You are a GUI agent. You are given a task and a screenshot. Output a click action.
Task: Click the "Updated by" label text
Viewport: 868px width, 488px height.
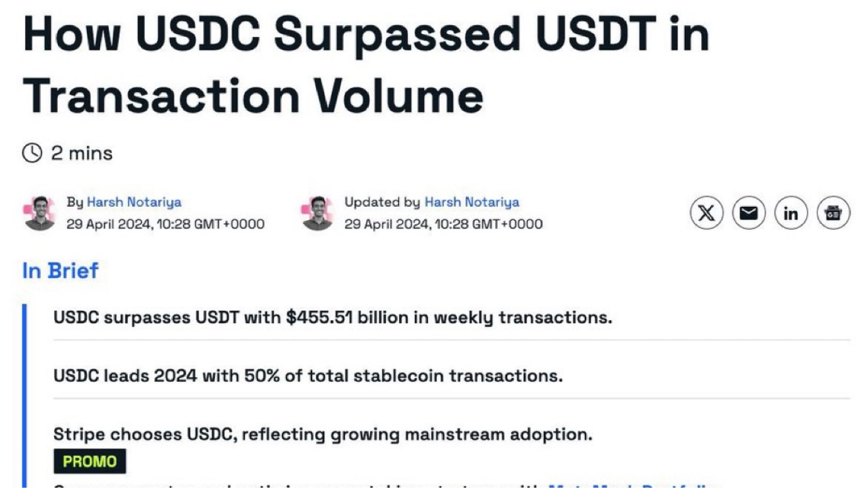[381, 202]
